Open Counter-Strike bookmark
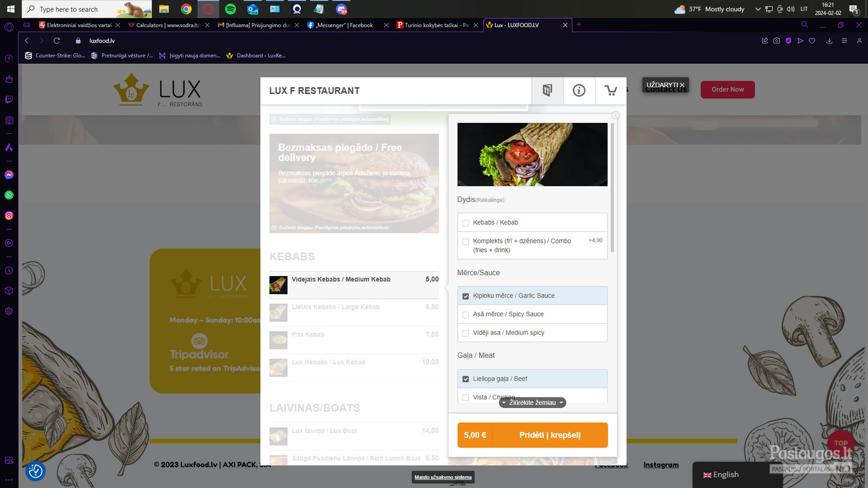The width and height of the screenshot is (868, 488). pos(55,55)
